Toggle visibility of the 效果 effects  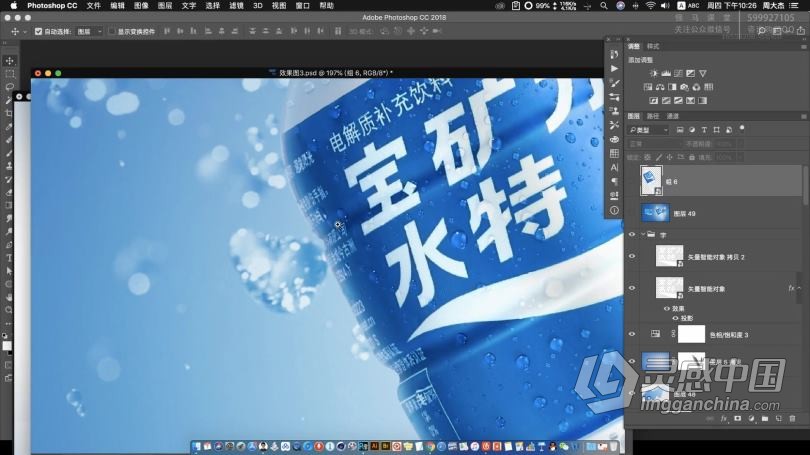coord(666,308)
